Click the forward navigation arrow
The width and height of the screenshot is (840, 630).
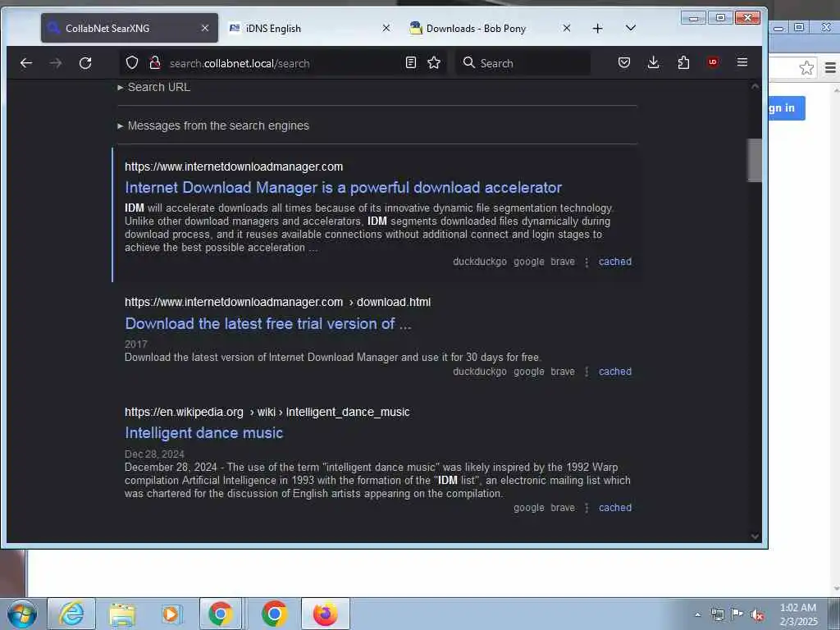coord(56,63)
